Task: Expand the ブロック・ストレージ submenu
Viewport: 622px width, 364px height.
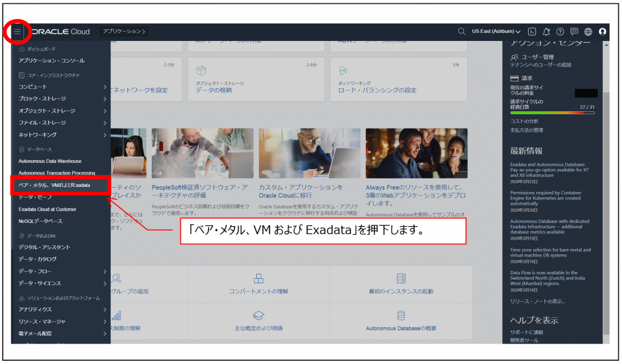Action: 62,99
